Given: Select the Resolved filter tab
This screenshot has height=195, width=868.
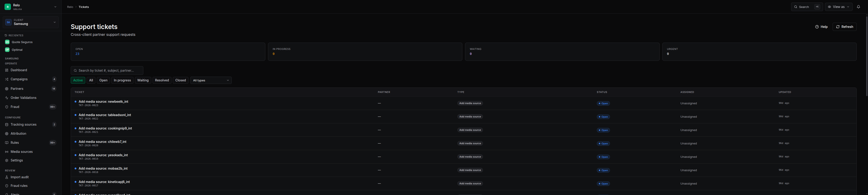Looking at the screenshot, I should [162, 80].
